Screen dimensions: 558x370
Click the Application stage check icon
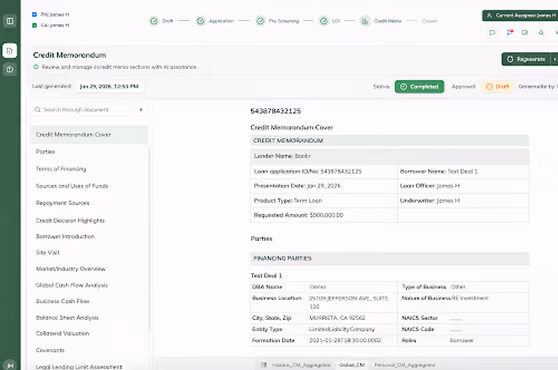click(x=201, y=21)
